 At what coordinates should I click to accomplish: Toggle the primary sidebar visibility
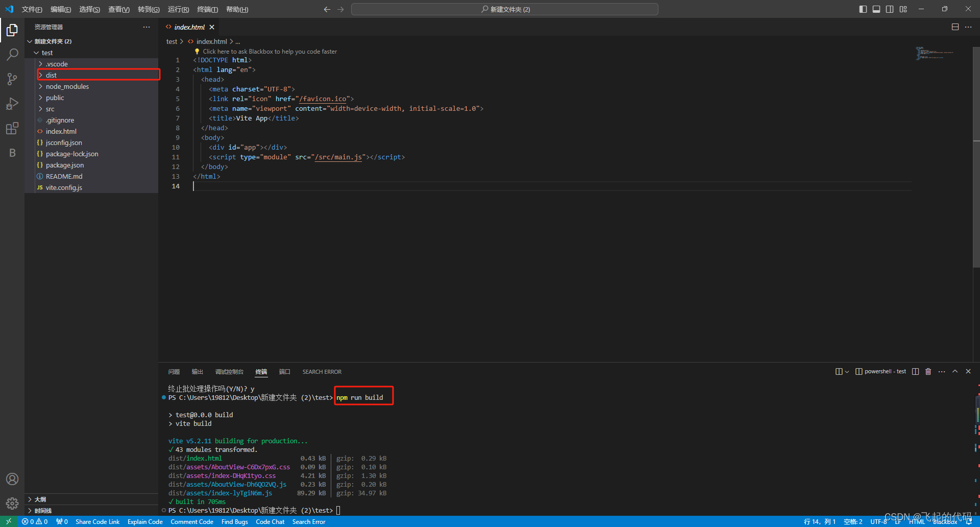pyautogui.click(x=863, y=9)
